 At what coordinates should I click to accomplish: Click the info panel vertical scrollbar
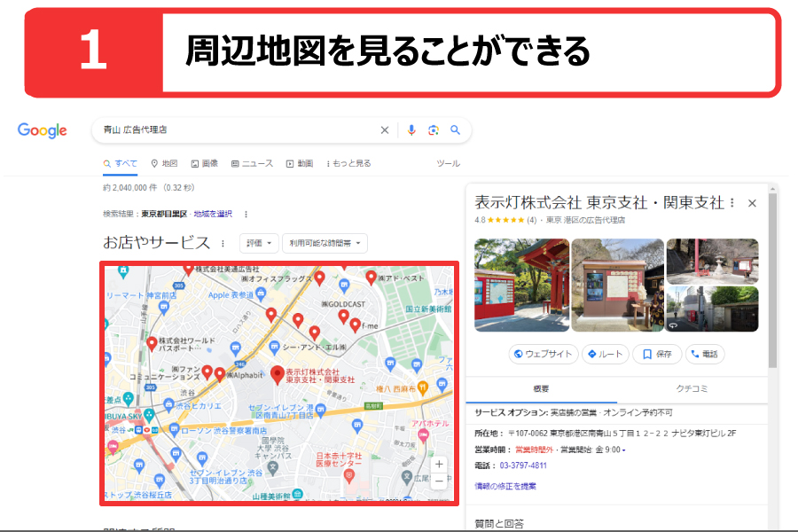[772, 280]
